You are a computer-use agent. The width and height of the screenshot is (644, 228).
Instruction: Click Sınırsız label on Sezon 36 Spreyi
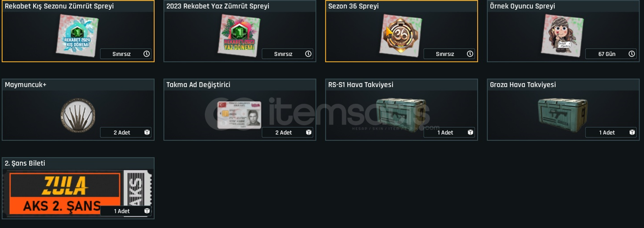point(445,54)
